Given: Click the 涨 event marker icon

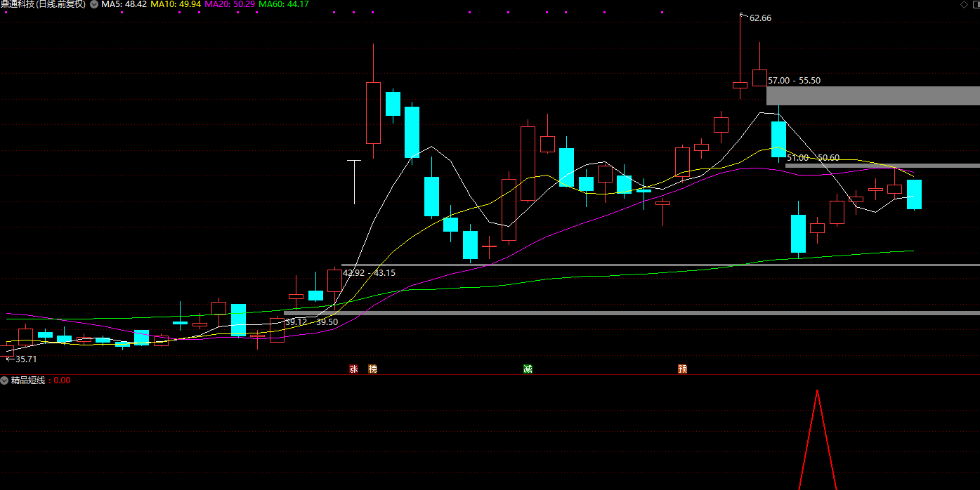Looking at the screenshot, I should (353, 369).
